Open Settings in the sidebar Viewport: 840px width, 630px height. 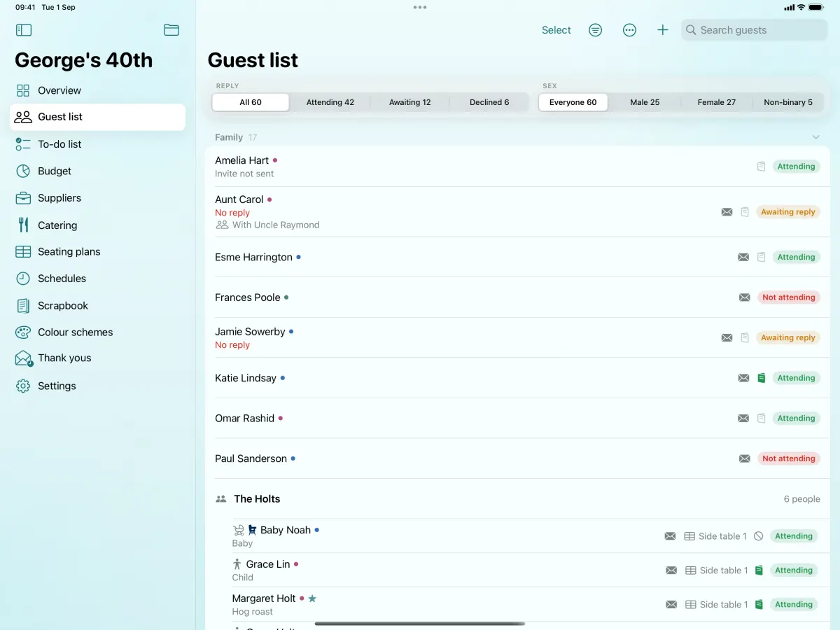(x=97, y=386)
